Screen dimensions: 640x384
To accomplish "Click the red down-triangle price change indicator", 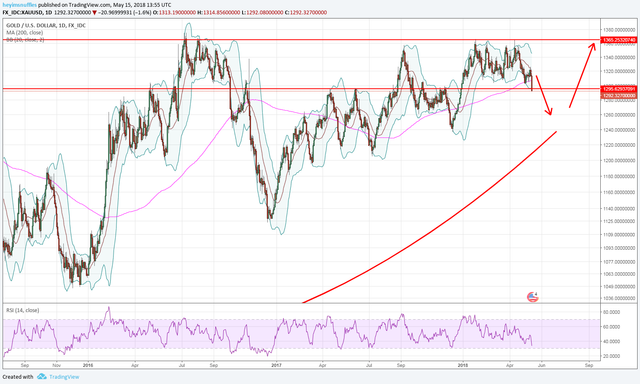I will point(94,13).
